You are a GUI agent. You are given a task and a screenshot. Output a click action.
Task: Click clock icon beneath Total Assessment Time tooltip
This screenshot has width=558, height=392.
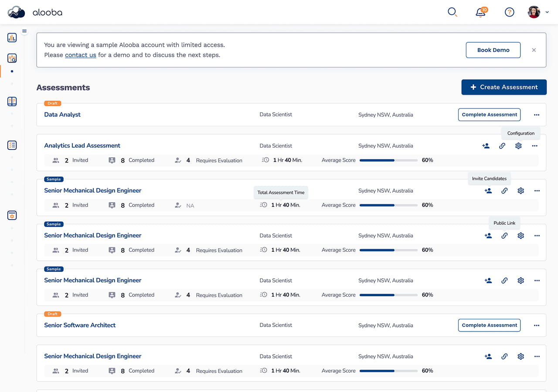265,205
